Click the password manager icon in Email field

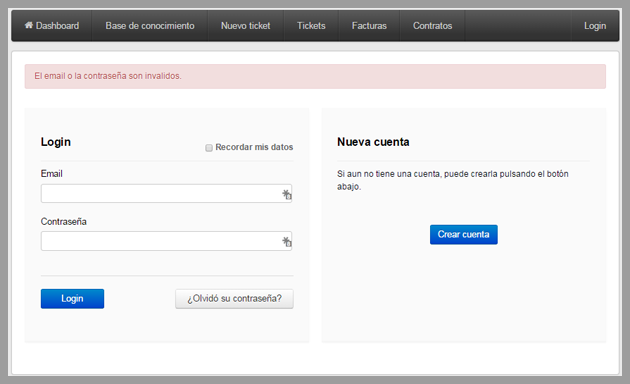coord(286,194)
